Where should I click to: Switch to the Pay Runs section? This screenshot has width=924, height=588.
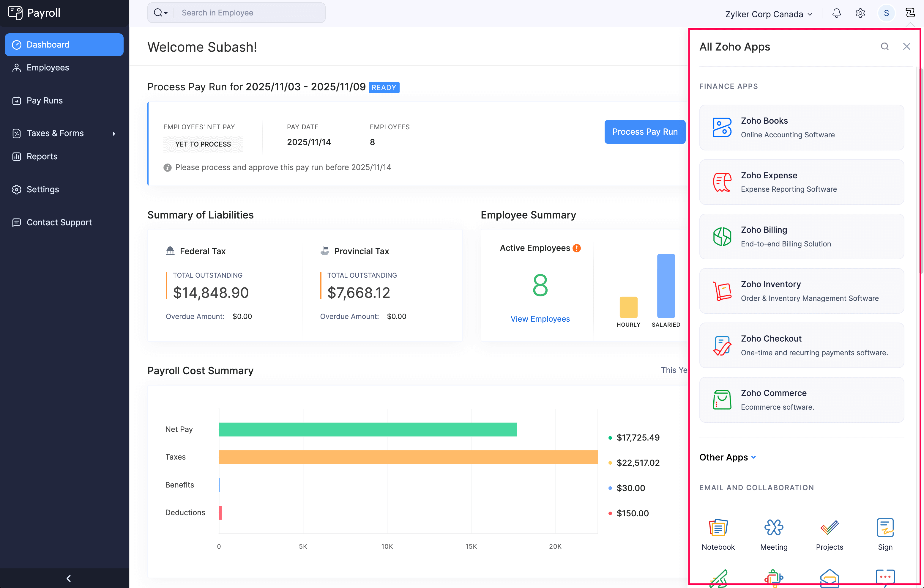(44, 100)
